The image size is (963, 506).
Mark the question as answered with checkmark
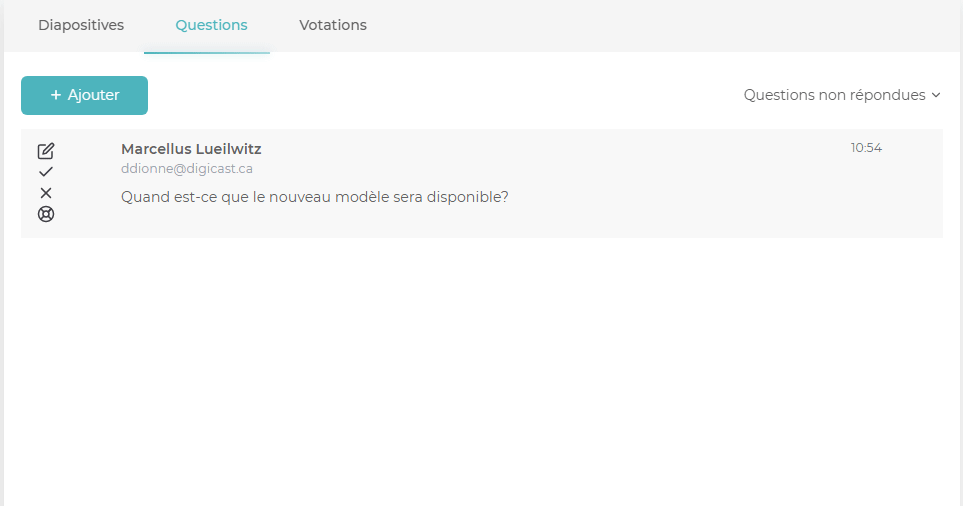click(x=45, y=171)
